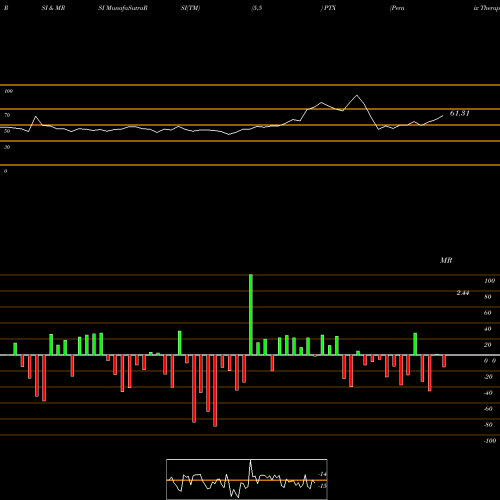Click the highest peak of the RSI line
The width and height of the screenshot is (500, 500).
tap(357, 96)
